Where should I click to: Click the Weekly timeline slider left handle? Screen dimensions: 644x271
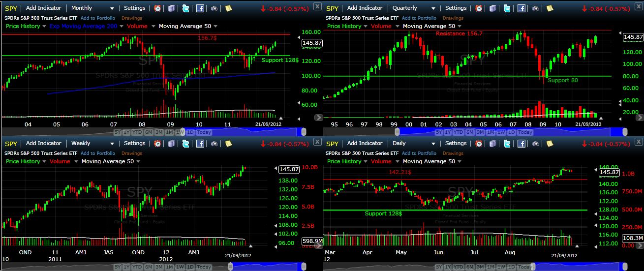point(231,267)
